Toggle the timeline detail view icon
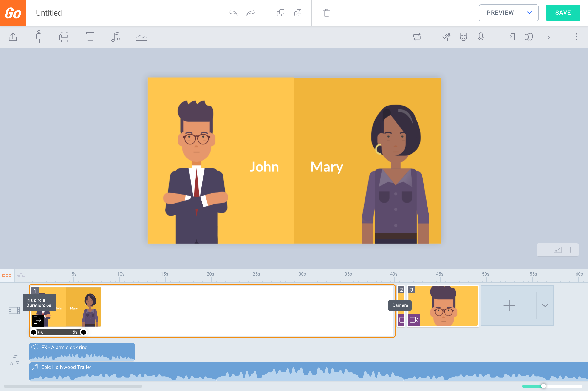 [x=22, y=276]
